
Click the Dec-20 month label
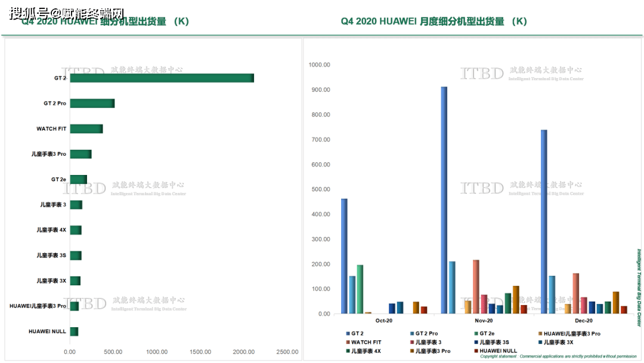click(584, 321)
